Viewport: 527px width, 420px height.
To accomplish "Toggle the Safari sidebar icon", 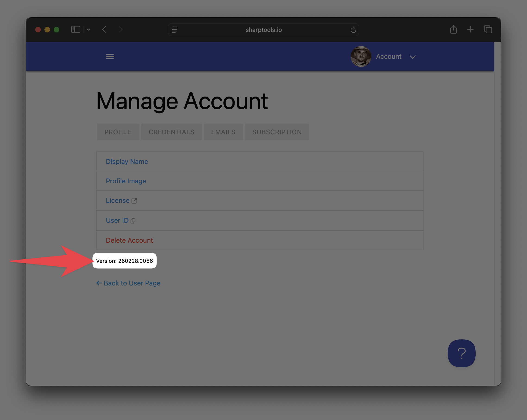I will (x=75, y=30).
